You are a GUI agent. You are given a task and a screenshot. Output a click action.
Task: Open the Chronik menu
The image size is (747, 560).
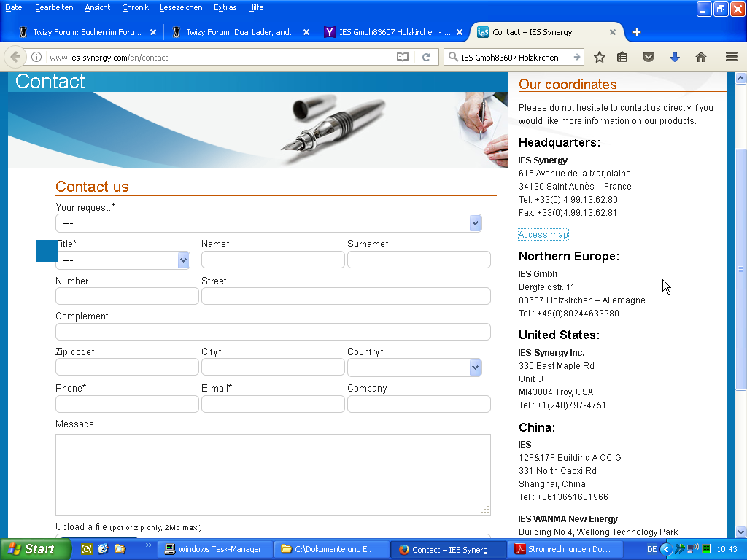(x=135, y=7)
